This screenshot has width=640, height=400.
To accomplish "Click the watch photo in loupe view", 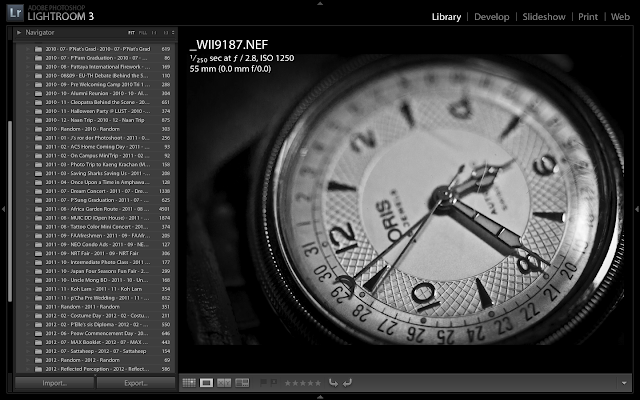I will click(x=405, y=200).
